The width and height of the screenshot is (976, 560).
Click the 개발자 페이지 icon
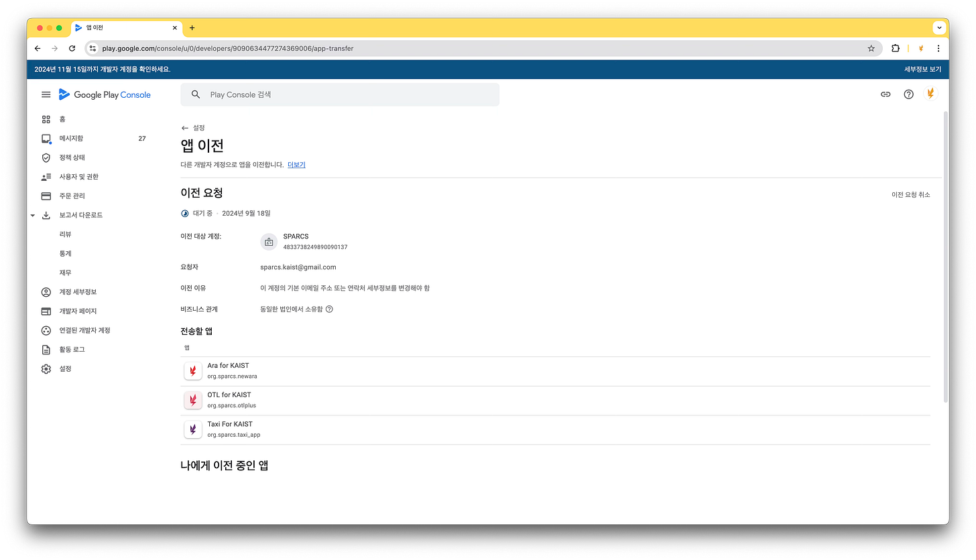point(46,311)
